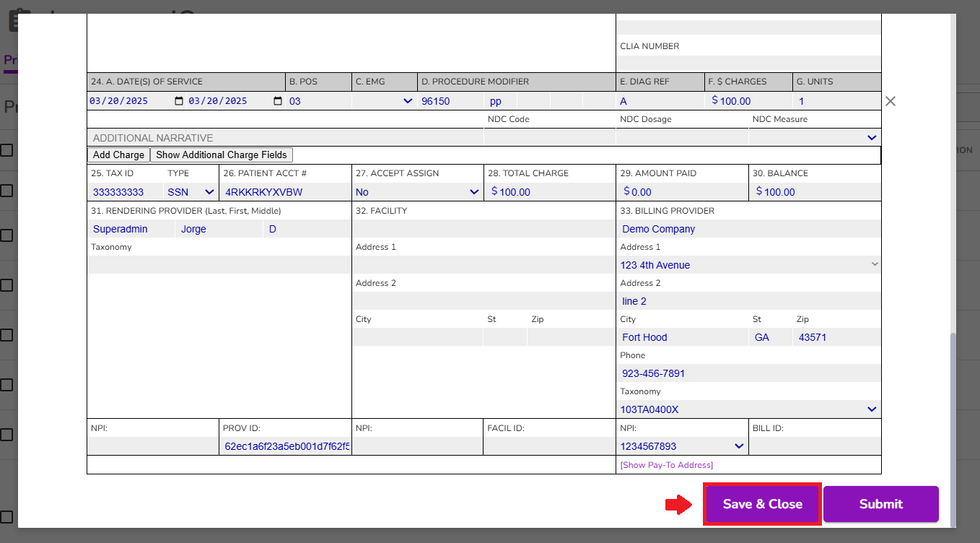The height and width of the screenshot is (543, 980).
Task: Show Additional Charge Fields
Action: 222,155
